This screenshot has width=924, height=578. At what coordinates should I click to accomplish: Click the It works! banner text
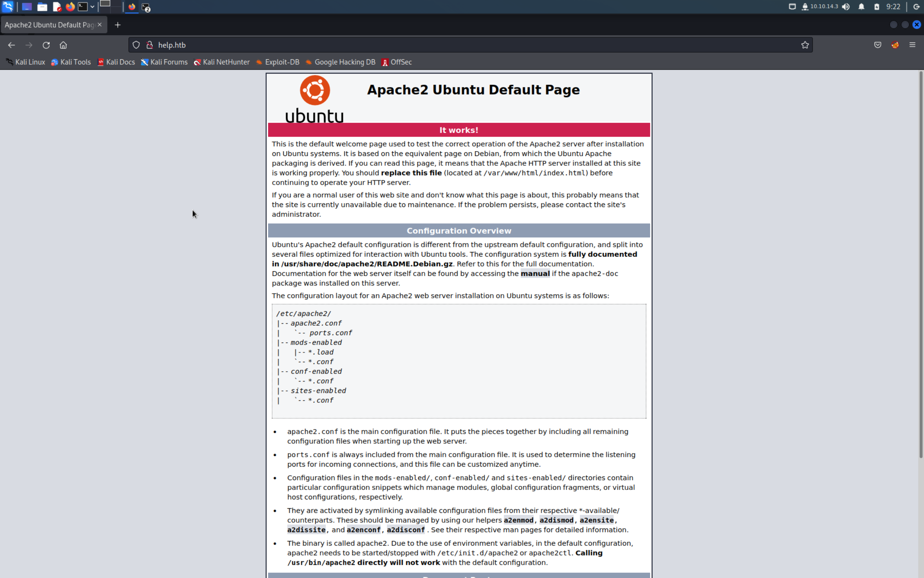pyautogui.click(x=459, y=130)
